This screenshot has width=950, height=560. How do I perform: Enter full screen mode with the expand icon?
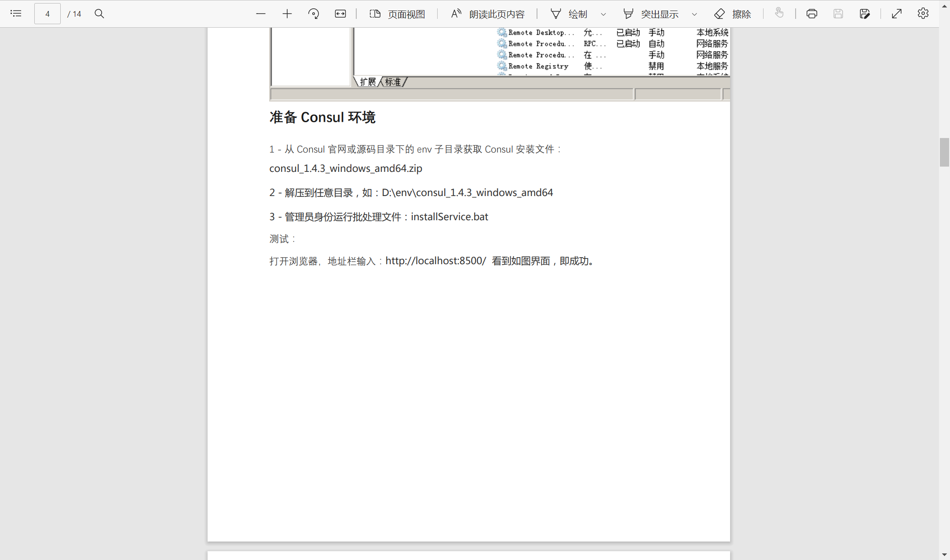(x=897, y=14)
